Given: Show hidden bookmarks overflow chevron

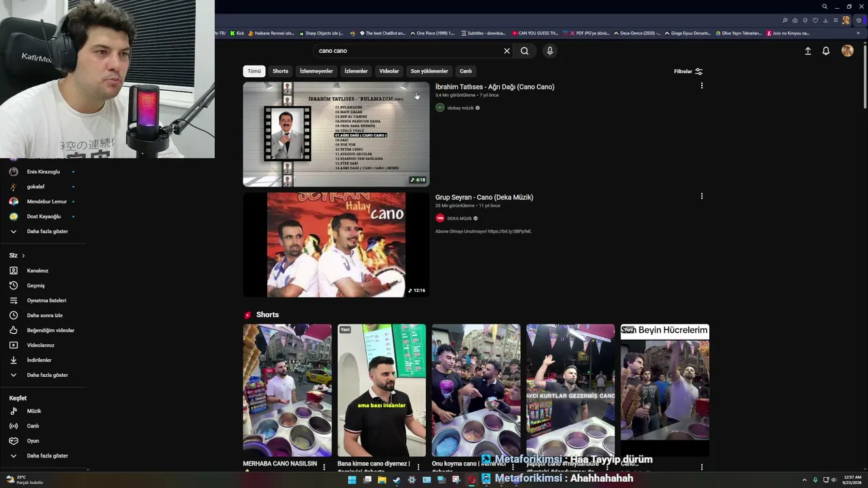Looking at the screenshot, I should (x=858, y=33).
